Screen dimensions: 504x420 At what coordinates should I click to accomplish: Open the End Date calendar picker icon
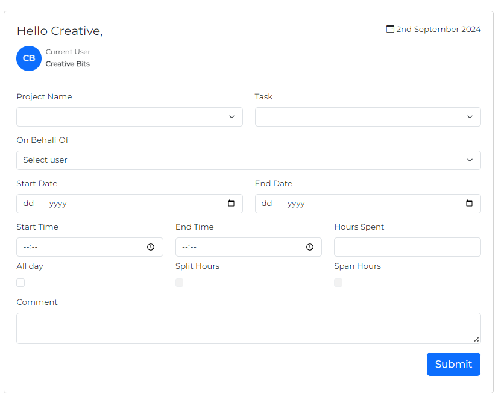tap(469, 203)
